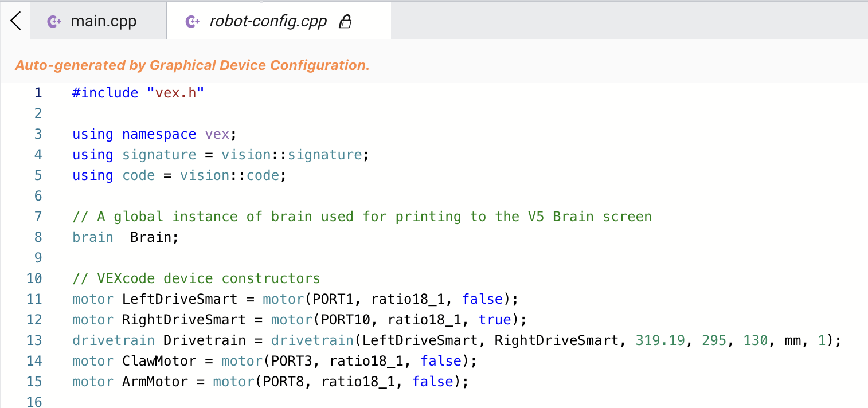Switch to the main.cpp tab

click(98, 21)
